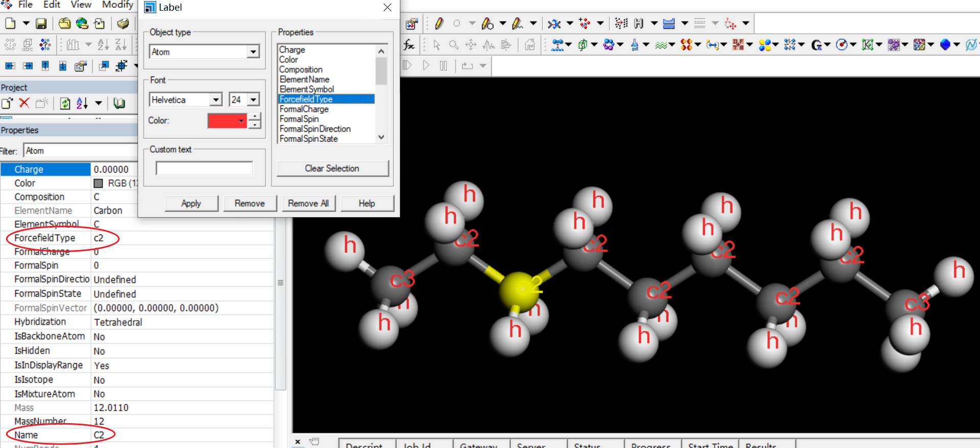Image resolution: width=980 pixels, height=448 pixels.
Task: Open the Helvetica font dropdown
Action: pos(216,99)
